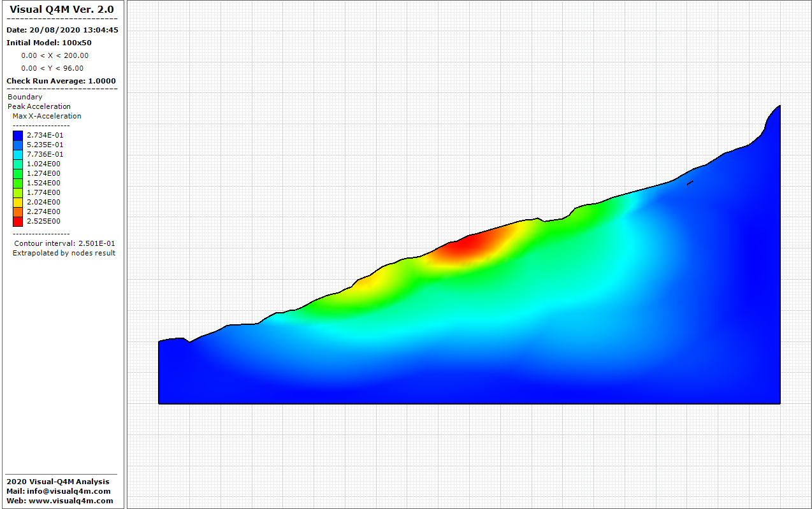The height and width of the screenshot is (509, 812).
Task: Select the 1.024E00 legend color swatch
Action: click(x=18, y=164)
